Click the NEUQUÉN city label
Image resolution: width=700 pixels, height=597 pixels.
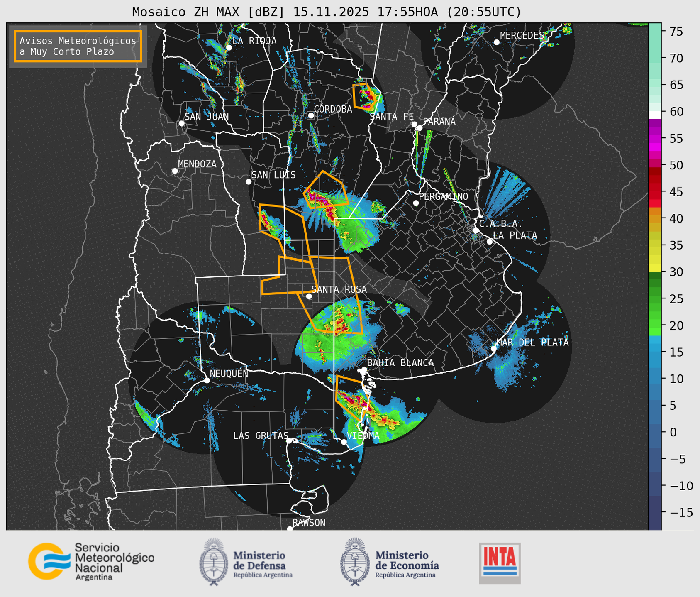click(x=229, y=374)
